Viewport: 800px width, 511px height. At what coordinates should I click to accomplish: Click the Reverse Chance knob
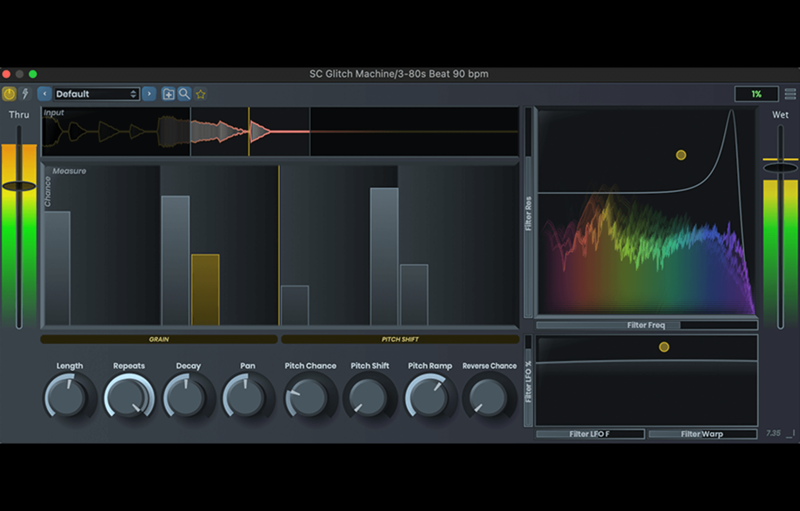click(488, 396)
